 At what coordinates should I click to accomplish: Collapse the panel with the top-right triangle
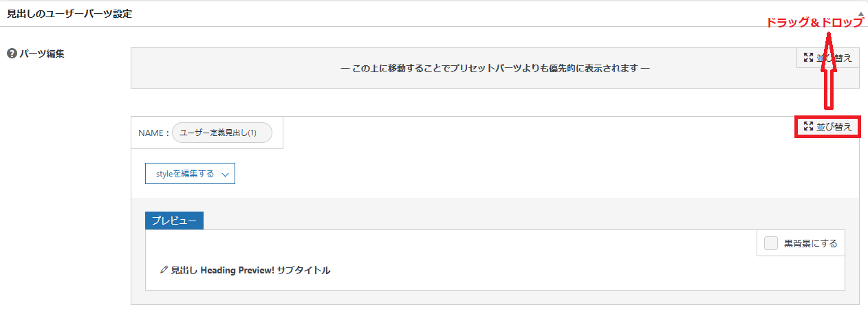click(x=861, y=14)
